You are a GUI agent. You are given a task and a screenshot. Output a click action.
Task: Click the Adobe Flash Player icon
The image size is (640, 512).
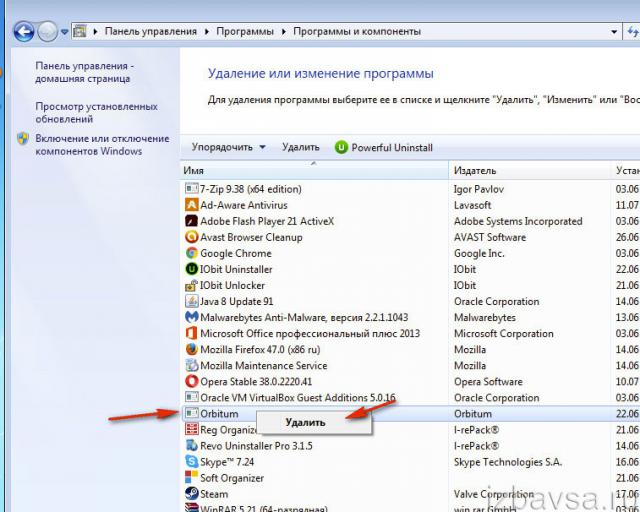coord(191,221)
